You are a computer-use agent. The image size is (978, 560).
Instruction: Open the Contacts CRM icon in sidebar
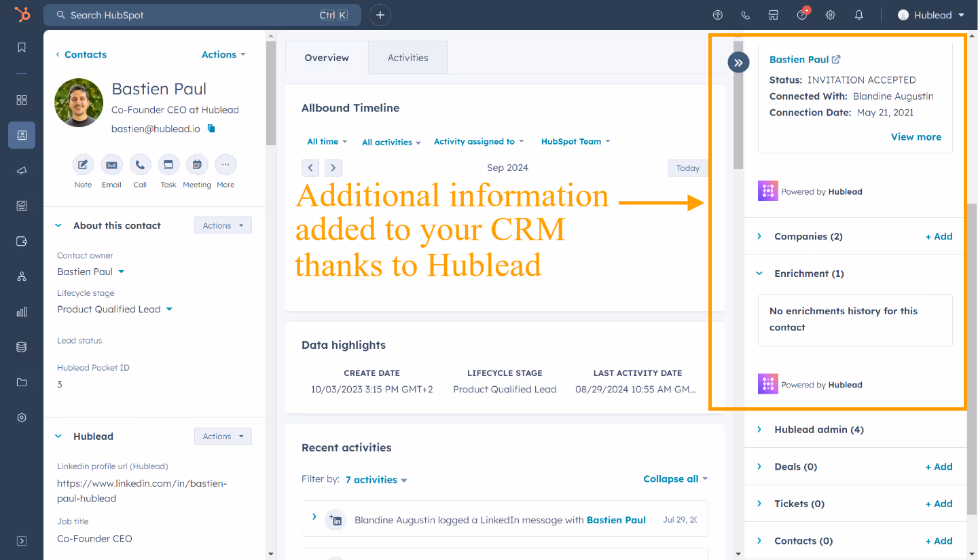(21, 135)
